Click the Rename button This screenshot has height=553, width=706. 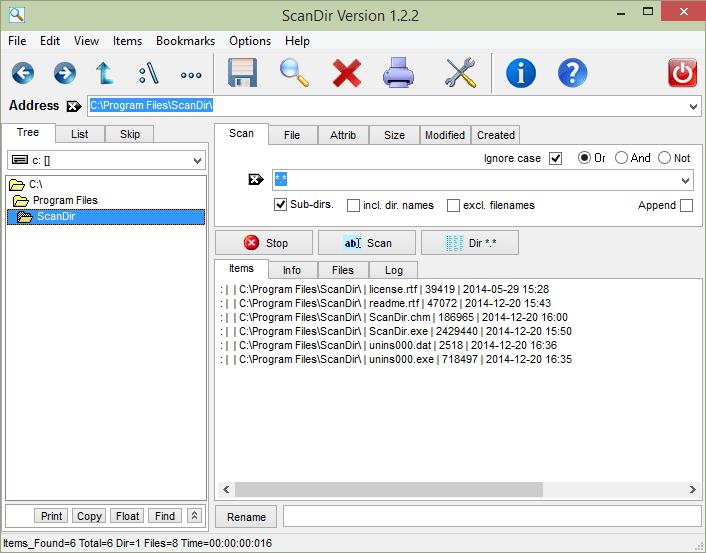pos(246,517)
